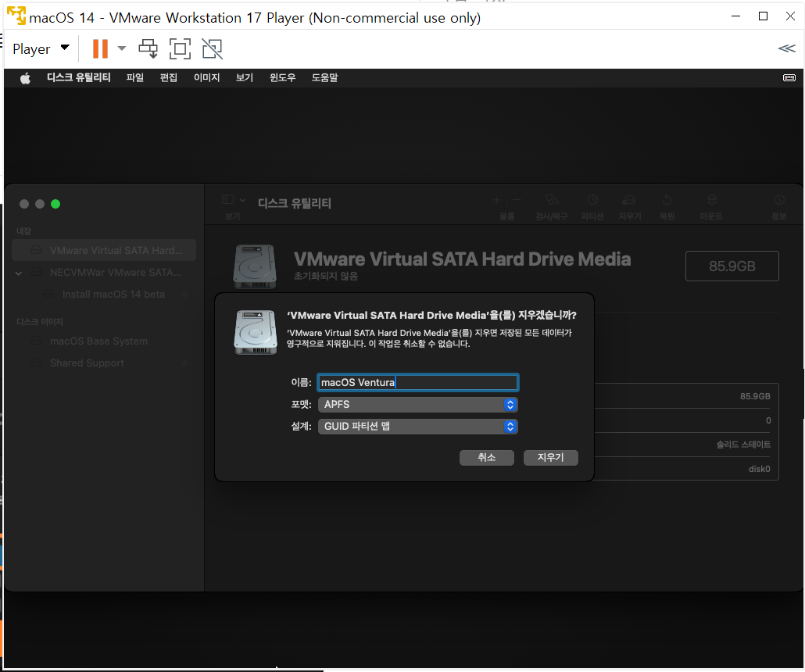Toggle Unity mode icon in VMware toolbar
Viewport: 805px width, 672px height.
click(x=212, y=48)
